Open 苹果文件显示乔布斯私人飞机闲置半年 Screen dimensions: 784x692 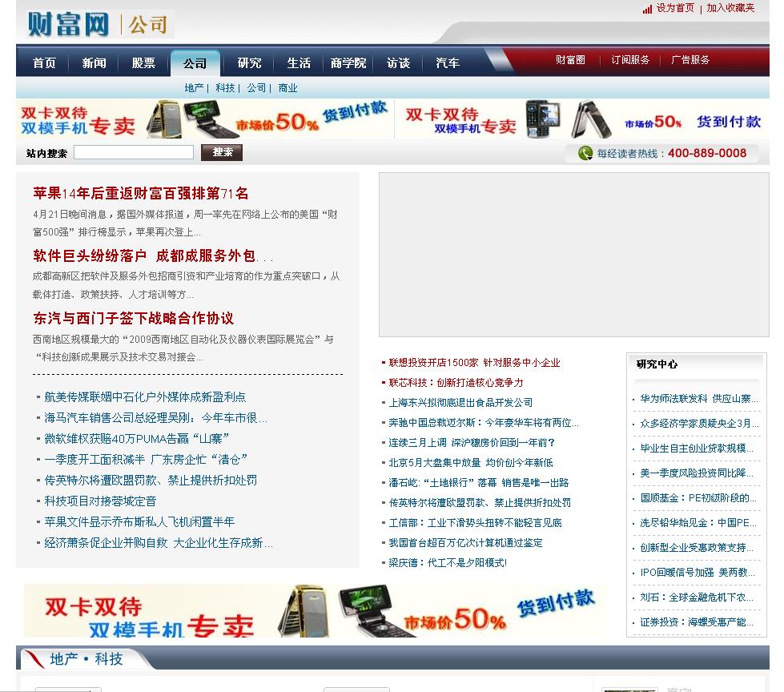[139, 522]
